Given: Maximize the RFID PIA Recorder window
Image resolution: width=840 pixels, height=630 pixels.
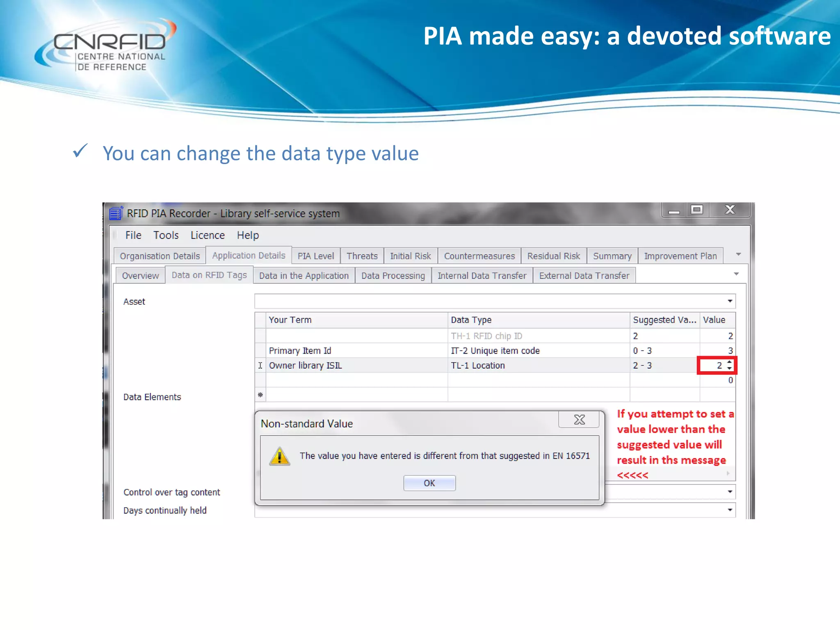Looking at the screenshot, I should [x=696, y=210].
